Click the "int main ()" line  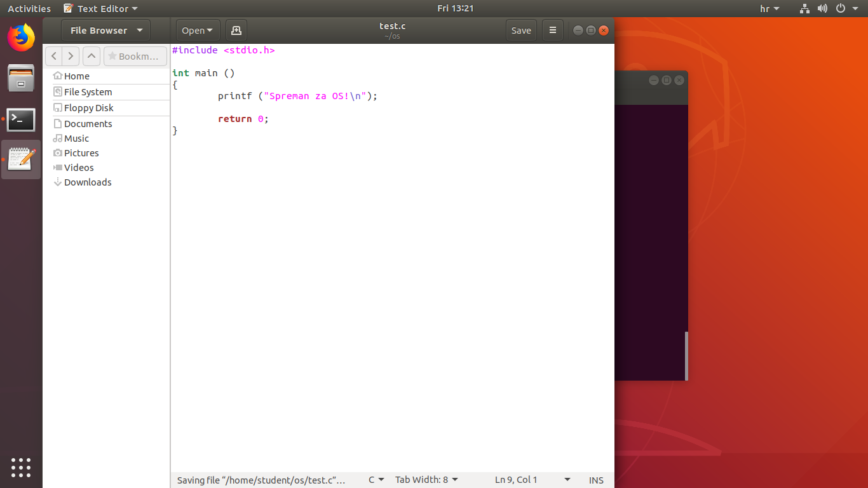pyautogui.click(x=203, y=73)
